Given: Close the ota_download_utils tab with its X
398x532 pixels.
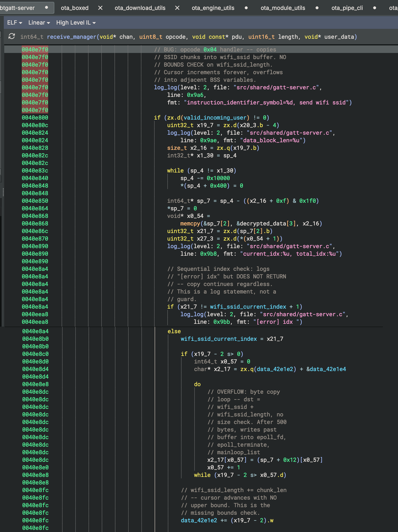Looking at the screenshot, I should point(177,8).
